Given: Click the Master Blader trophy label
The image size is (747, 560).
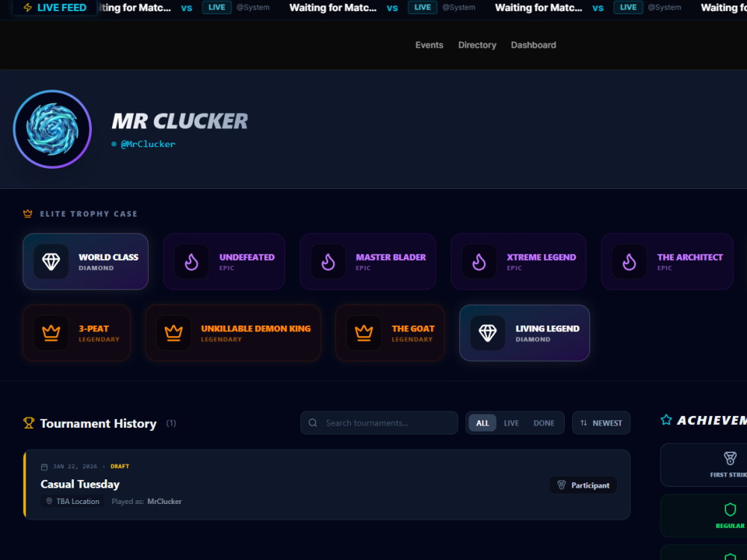Looking at the screenshot, I should click(x=391, y=257).
